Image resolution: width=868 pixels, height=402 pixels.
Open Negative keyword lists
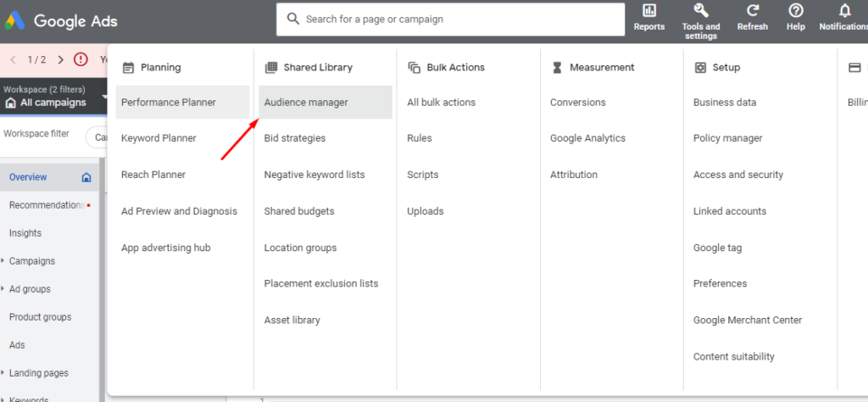[x=314, y=175]
